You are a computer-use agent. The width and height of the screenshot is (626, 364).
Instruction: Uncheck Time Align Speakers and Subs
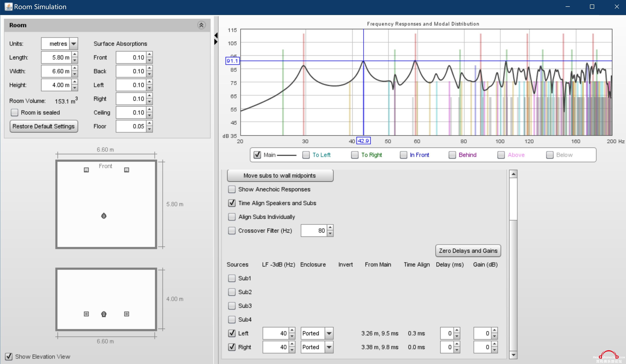point(232,203)
